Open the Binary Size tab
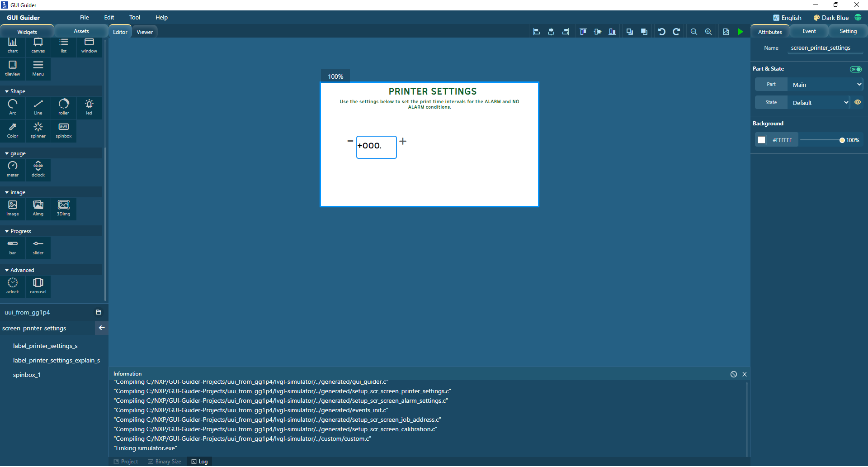This screenshot has width=868, height=467. tap(165, 462)
